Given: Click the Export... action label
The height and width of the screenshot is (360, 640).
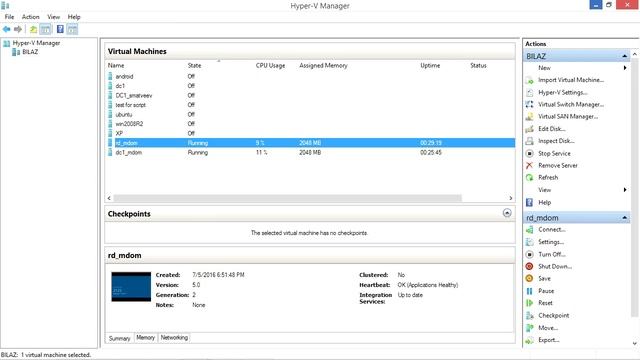Looking at the screenshot, I should click(x=549, y=340).
